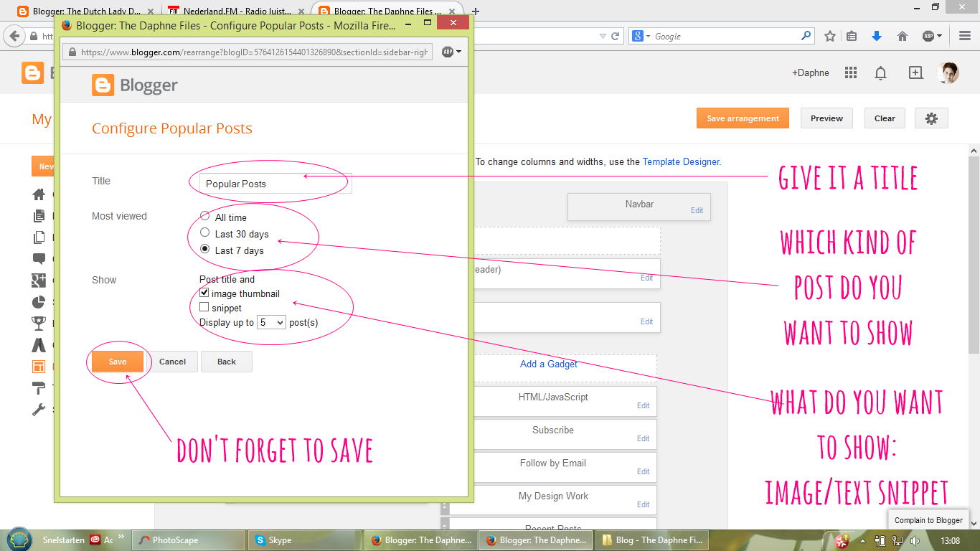Open the Adblock Plus dropdown in popup window
The height and width of the screenshot is (551, 980).
pyautogui.click(x=458, y=52)
